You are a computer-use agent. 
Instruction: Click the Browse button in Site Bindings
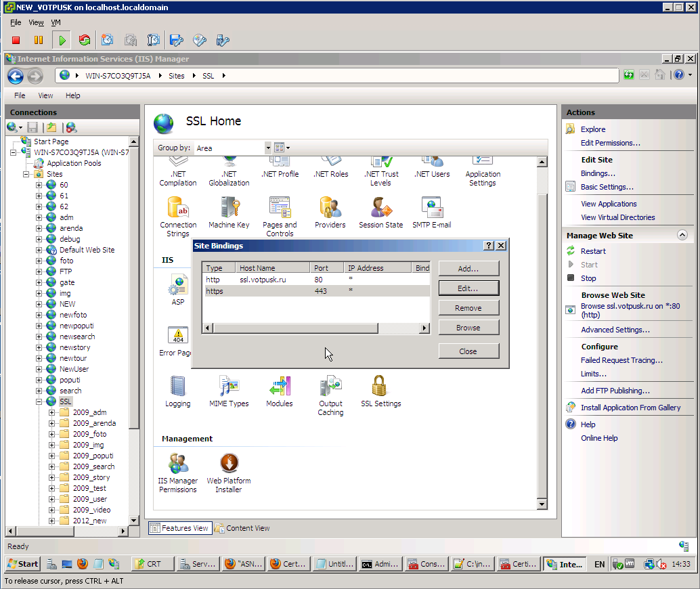(x=468, y=328)
